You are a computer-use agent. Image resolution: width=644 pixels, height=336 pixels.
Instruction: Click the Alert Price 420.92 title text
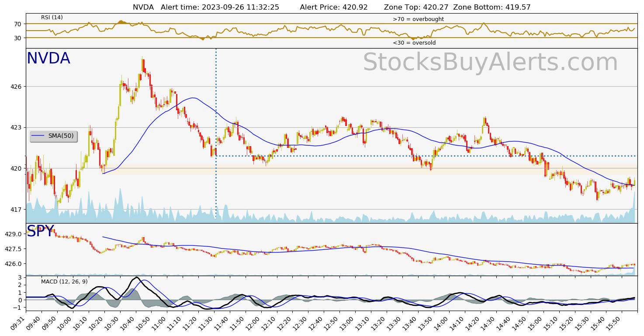[x=334, y=7]
